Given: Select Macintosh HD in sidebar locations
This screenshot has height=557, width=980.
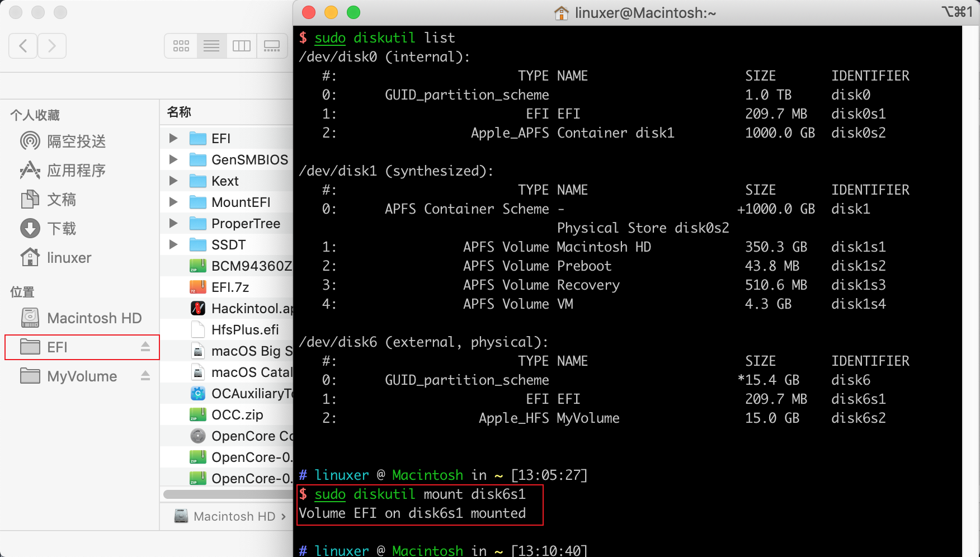Looking at the screenshot, I should (x=94, y=318).
